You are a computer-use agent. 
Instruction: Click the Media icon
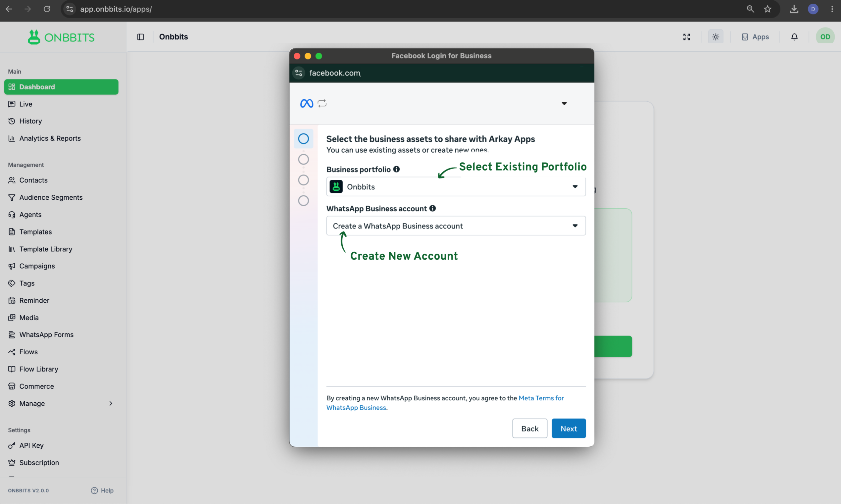12,318
